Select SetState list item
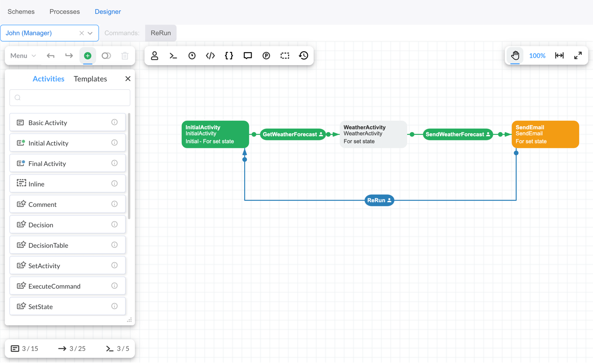This screenshot has height=364, width=593. 67,306
